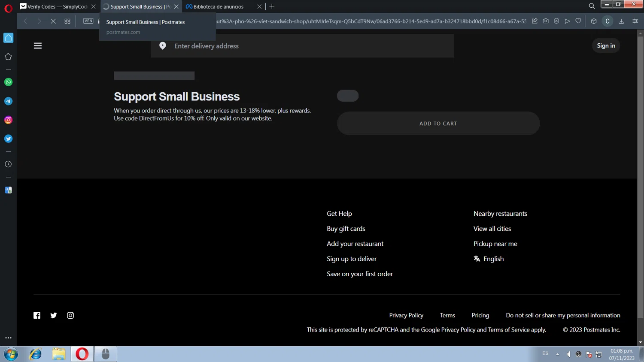Image resolution: width=644 pixels, height=362 pixels.
Task: Open the extensions cube icon
Action: click(594, 21)
